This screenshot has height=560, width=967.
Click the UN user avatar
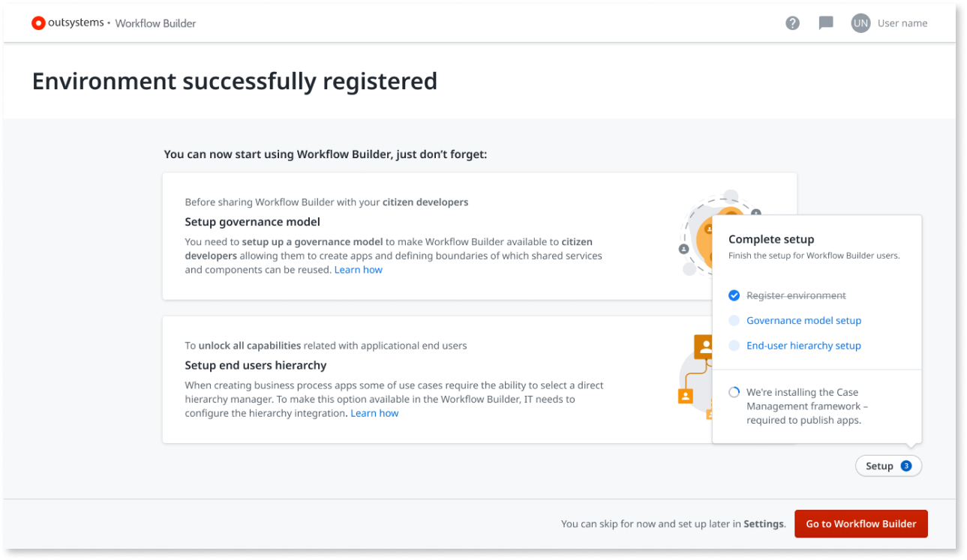860,23
